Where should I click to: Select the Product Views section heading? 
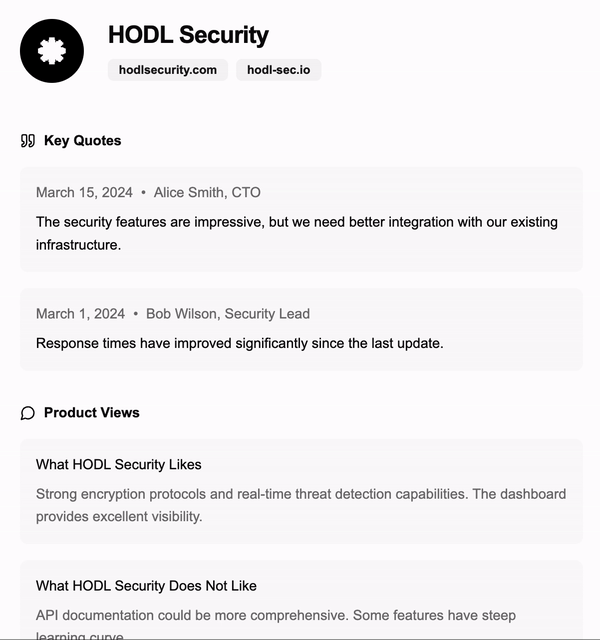click(x=92, y=413)
